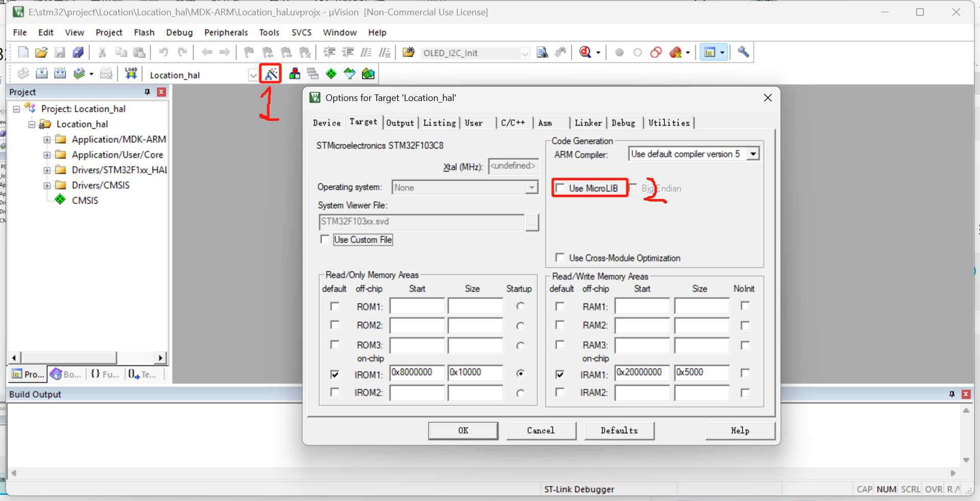Click the IROM1 Start address field
This screenshot has height=501, width=980.
[417, 373]
